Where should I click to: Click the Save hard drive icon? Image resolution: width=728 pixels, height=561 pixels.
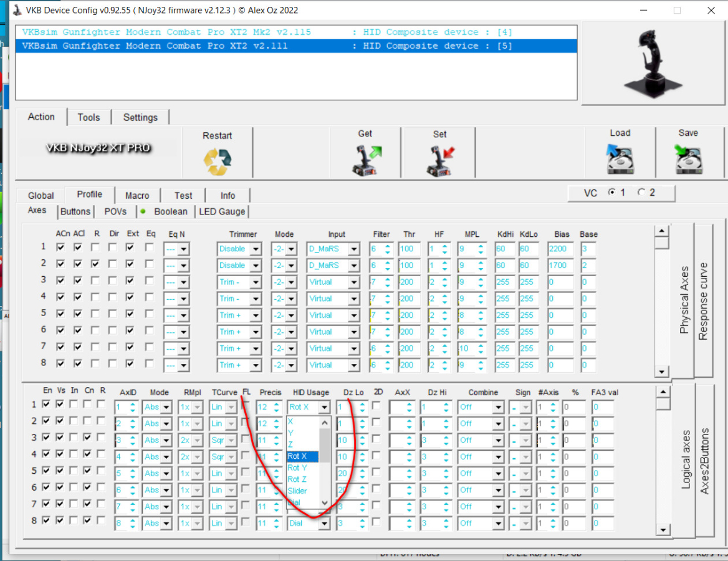coord(688,160)
